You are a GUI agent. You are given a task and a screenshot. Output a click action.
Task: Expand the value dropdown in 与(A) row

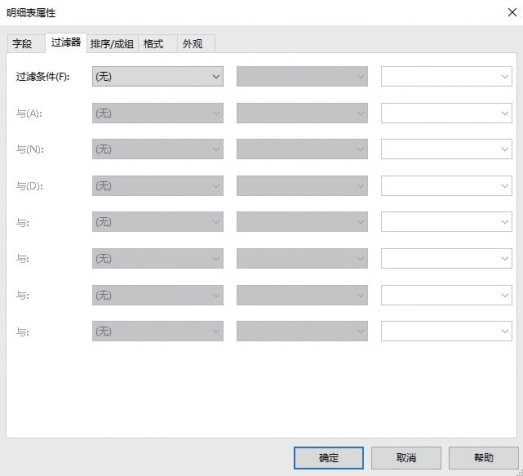click(446, 113)
